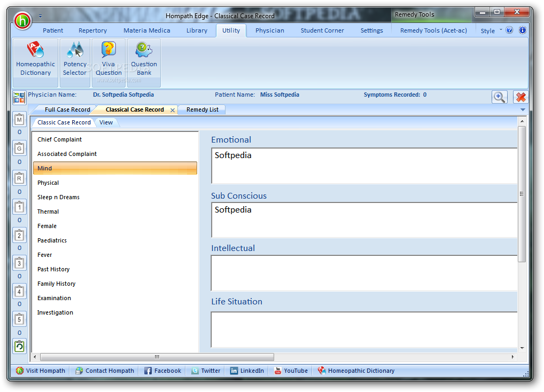Select clipboard 2 in sidebar
Screen dimensions: 544x392
[x=19, y=236]
